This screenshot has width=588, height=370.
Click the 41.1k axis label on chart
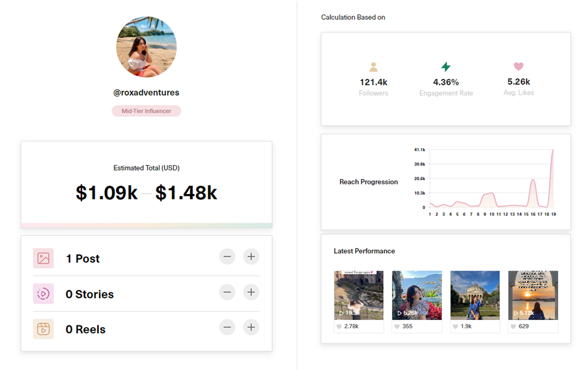420,149
